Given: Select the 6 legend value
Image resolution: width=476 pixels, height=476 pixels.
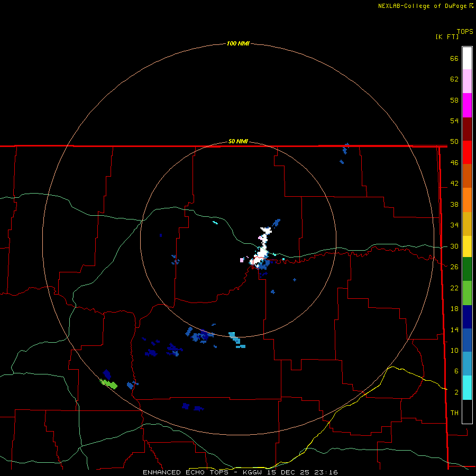Looking at the screenshot, I should point(456,371).
